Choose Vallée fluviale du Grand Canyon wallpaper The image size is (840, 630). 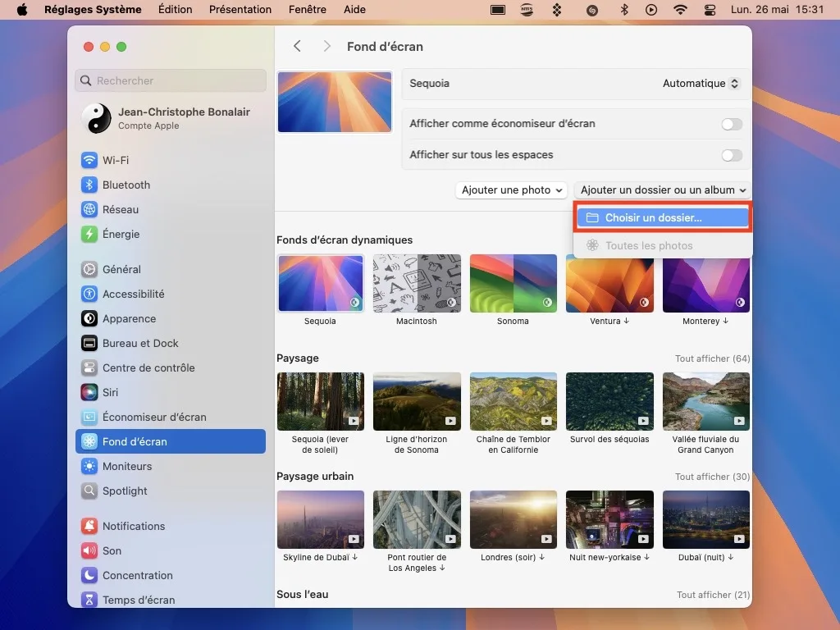(706, 401)
